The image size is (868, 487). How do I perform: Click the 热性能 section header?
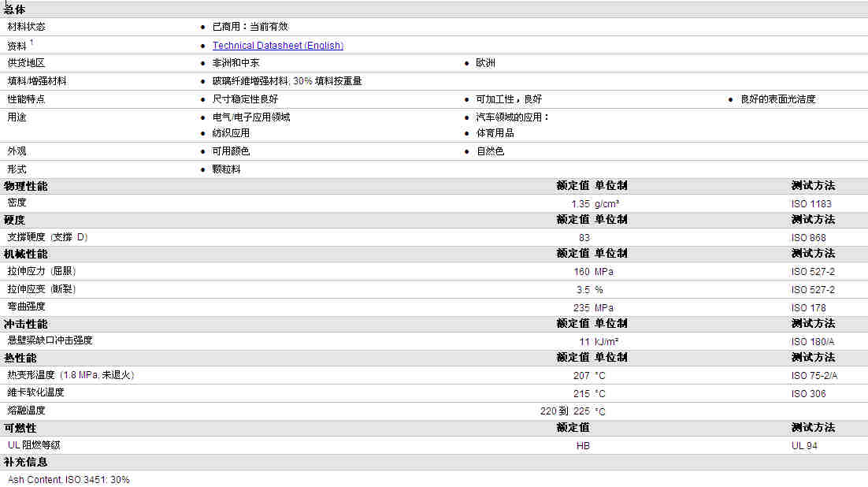click(20, 359)
